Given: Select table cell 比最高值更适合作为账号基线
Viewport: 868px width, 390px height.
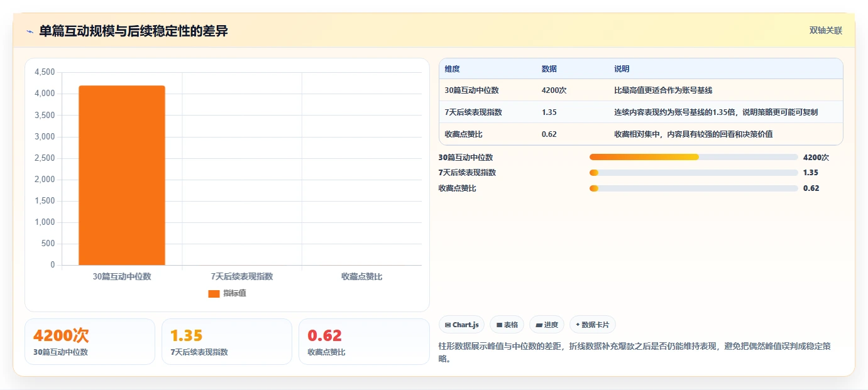Looking at the screenshot, I should click(663, 90).
